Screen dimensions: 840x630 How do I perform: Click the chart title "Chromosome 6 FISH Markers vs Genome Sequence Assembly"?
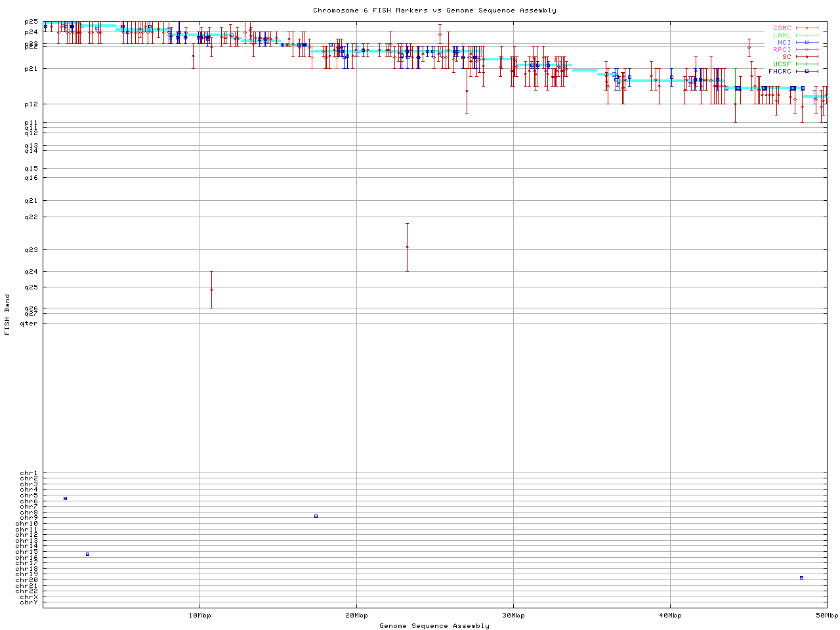[x=434, y=10]
